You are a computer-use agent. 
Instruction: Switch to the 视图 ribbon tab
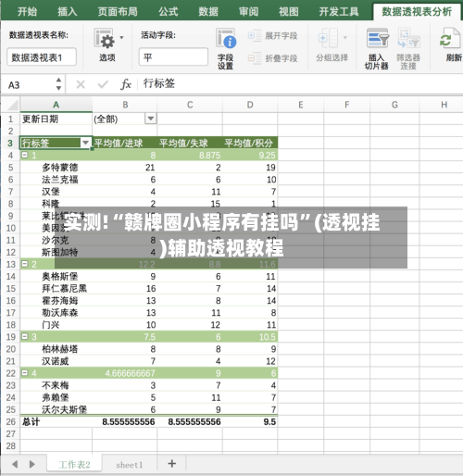289,12
